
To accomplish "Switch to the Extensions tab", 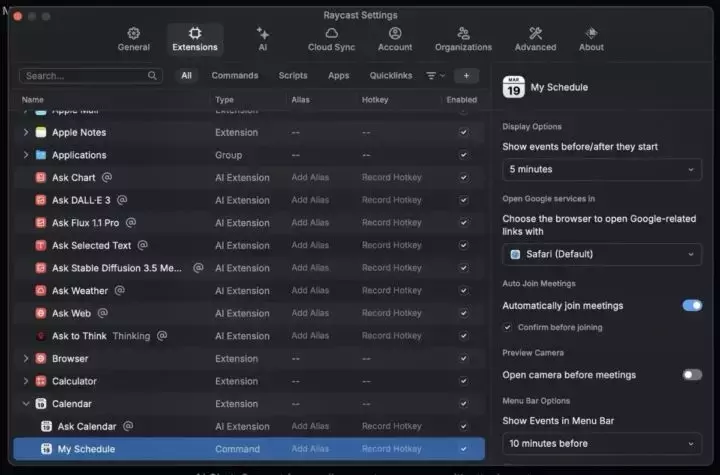I will click(195, 39).
